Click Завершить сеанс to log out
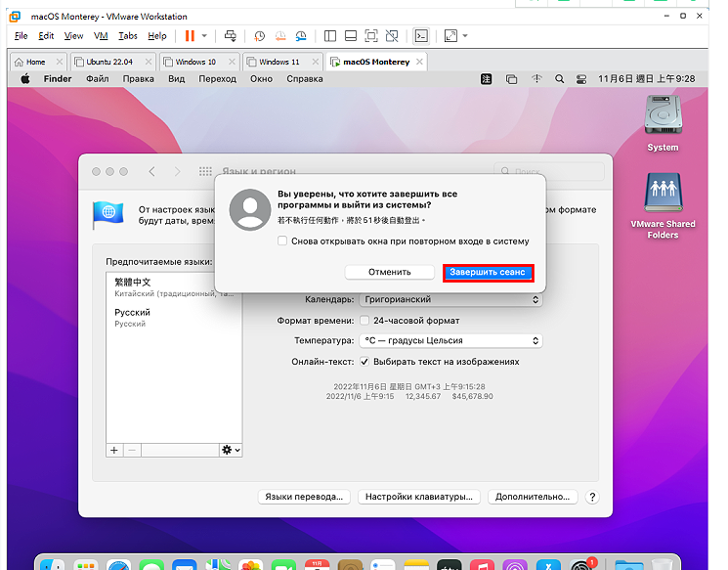 [488, 272]
